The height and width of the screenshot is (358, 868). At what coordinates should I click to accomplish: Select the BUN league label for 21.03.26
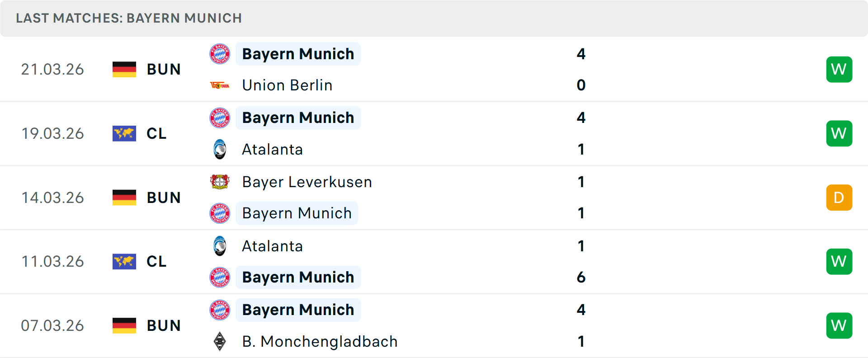pos(164,69)
